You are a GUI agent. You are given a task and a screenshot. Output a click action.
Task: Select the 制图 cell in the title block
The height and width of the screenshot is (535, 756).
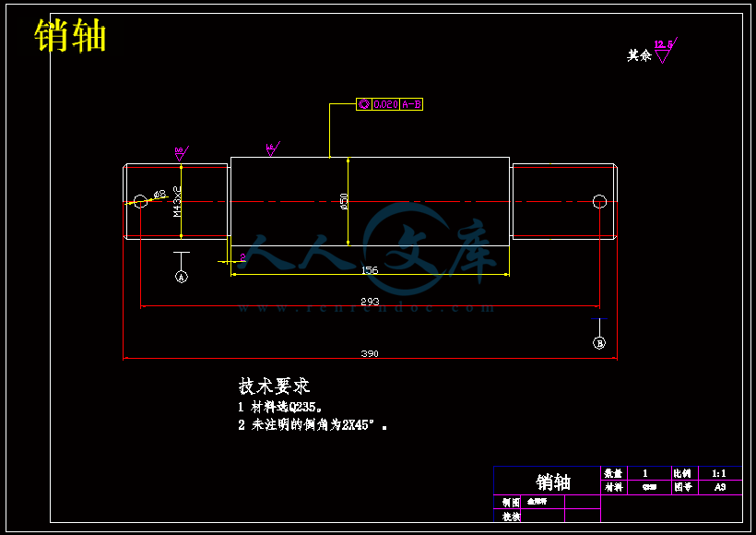click(508, 502)
